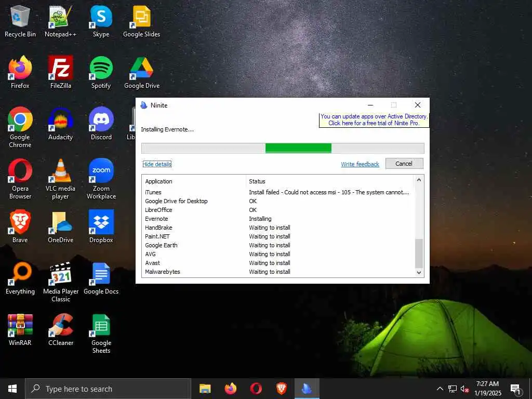The image size is (532, 399).
Task: Select the Brave desktop shortcut
Action: pos(20,227)
